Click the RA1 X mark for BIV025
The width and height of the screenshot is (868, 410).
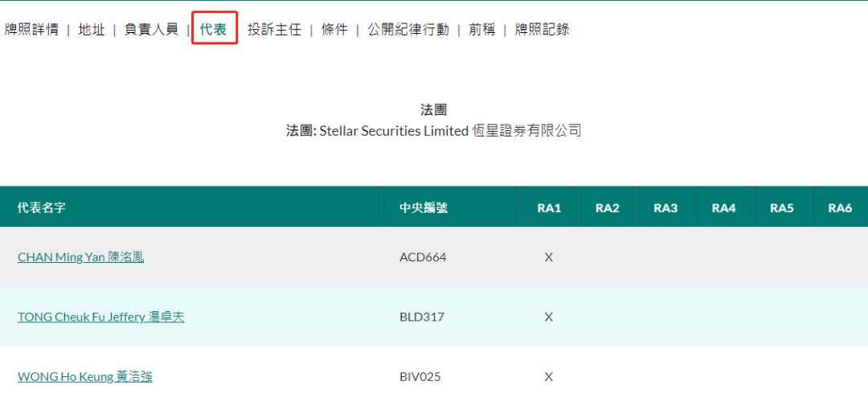[549, 376]
